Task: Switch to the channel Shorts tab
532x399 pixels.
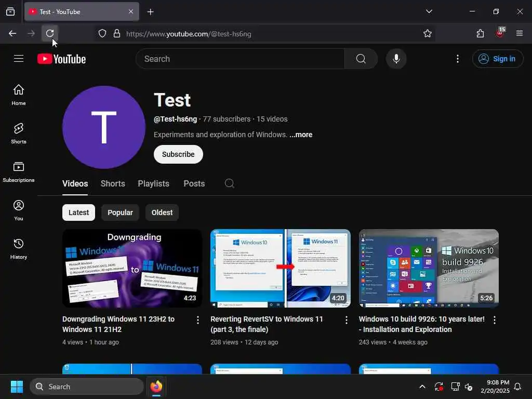Action: pos(113,183)
